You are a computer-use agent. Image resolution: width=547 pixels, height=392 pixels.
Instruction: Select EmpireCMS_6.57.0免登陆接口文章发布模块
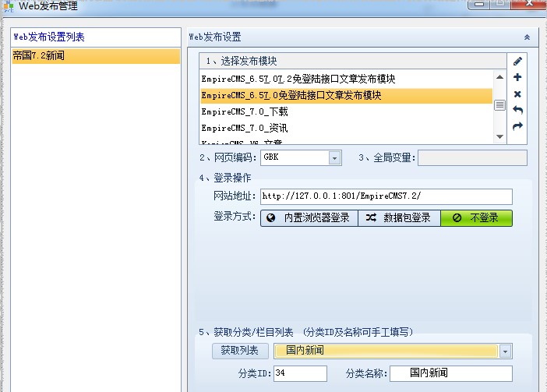346,96
